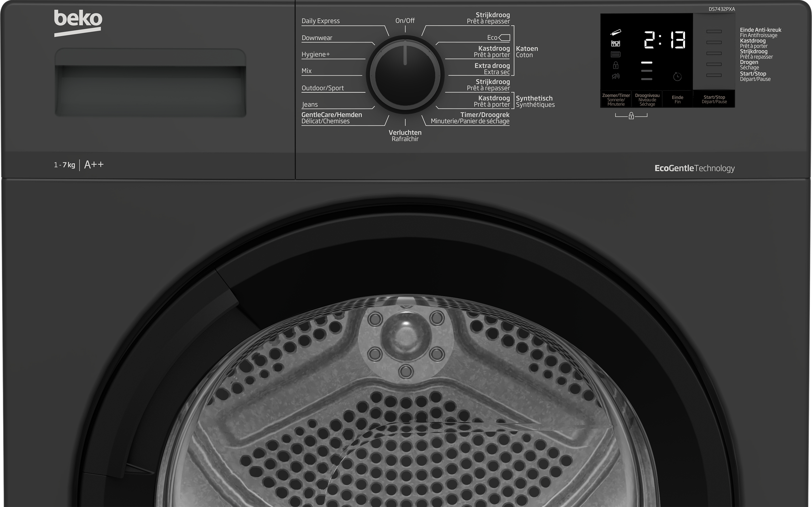The height and width of the screenshot is (507, 812).
Task: Click the Katoen / Coton group label
Action: (527, 52)
